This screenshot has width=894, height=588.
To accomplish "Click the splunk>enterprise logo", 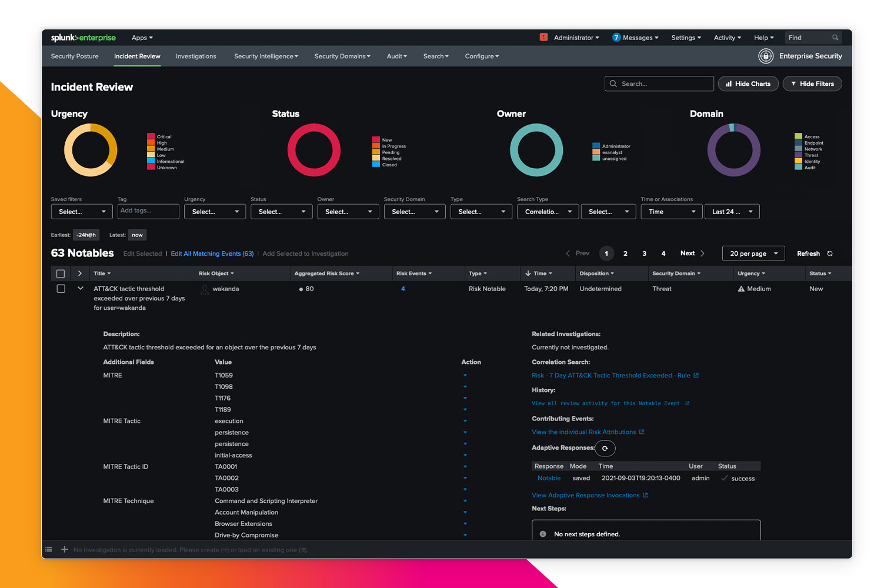I will (x=83, y=38).
